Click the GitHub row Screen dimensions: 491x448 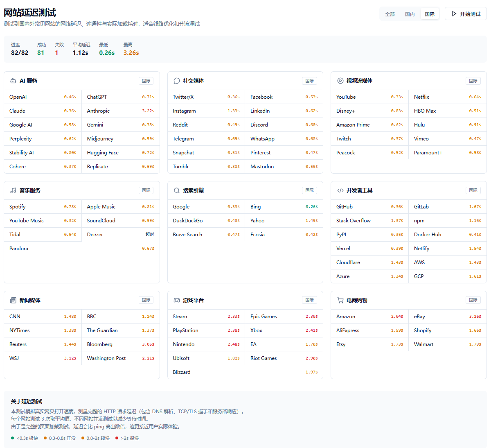370,207
